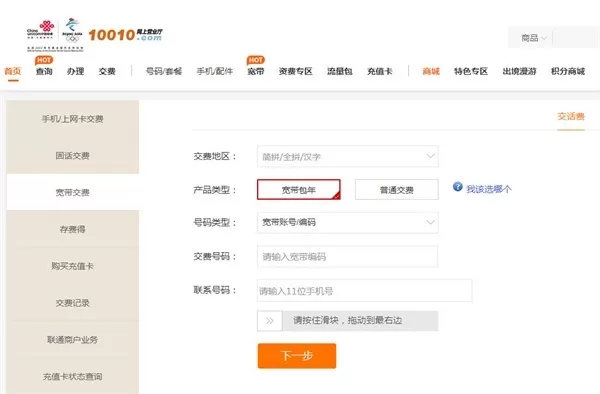Click the 交费号码 broadband code field

(347, 256)
